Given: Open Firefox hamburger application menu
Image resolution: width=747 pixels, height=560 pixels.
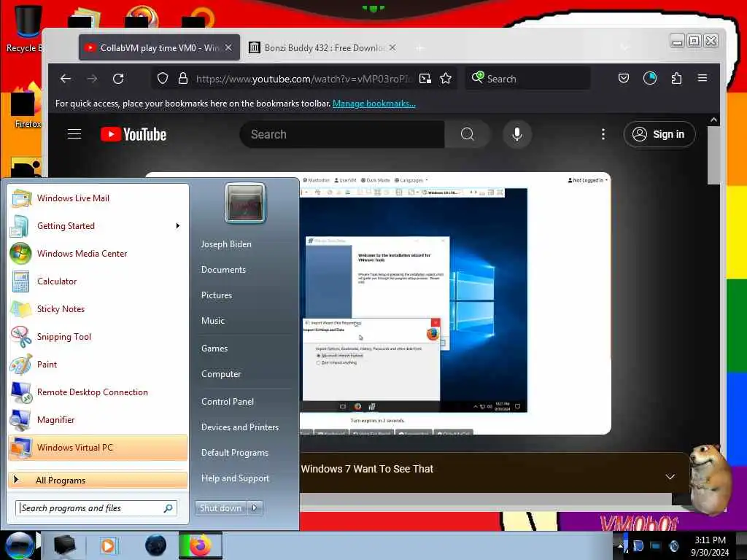Looking at the screenshot, I should [x=703, y=77].
